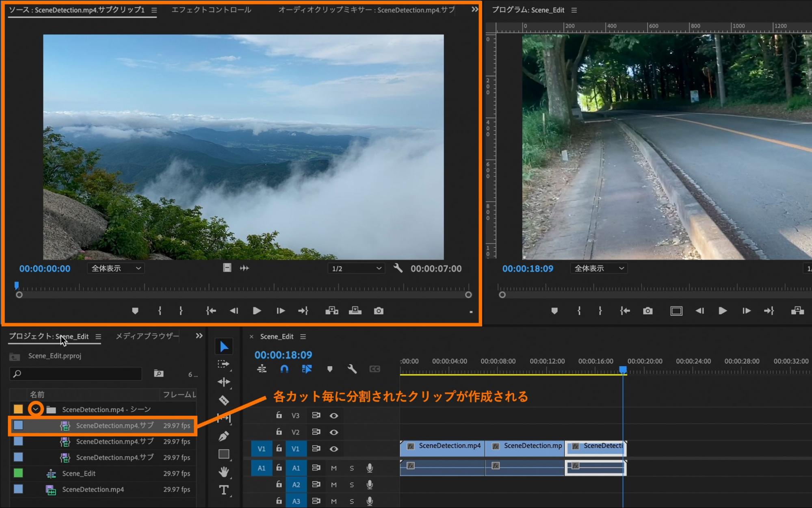Screen dimensions: 812x508
Task: Toggle snap magnet in timeline
Action: pyautogui.click(x=284, y=369)
